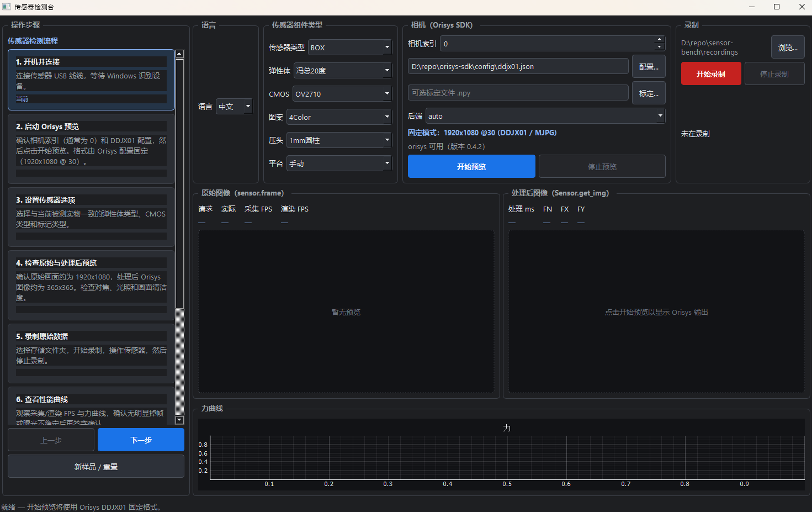Click the steps list scroll-up arrow
The height and width of the screenshot is (512, 812).
[179, 54]
